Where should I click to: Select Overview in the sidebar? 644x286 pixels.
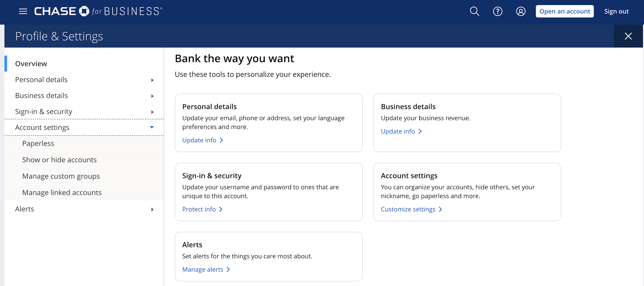[x=31, y=64]
